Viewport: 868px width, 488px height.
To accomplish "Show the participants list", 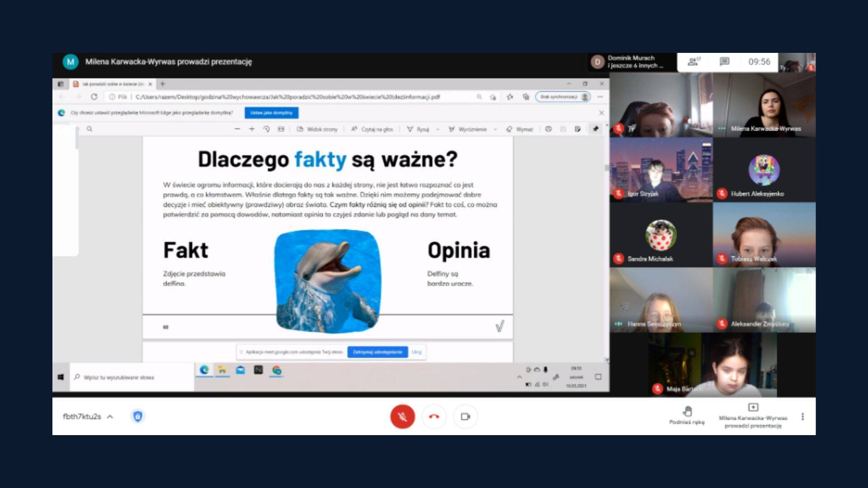I will 693,62.
